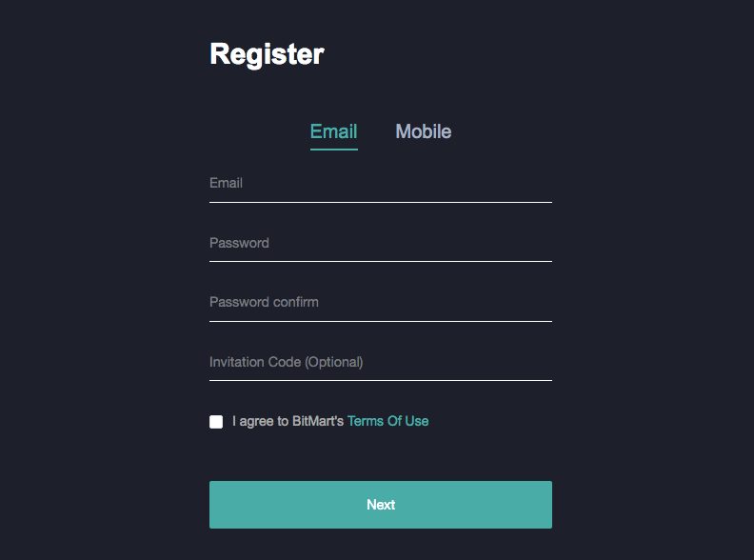This screenshot has width=754, height=560.
Task: Select the Invitation Code (Optional) field
Action: click(x=380, y=362)
